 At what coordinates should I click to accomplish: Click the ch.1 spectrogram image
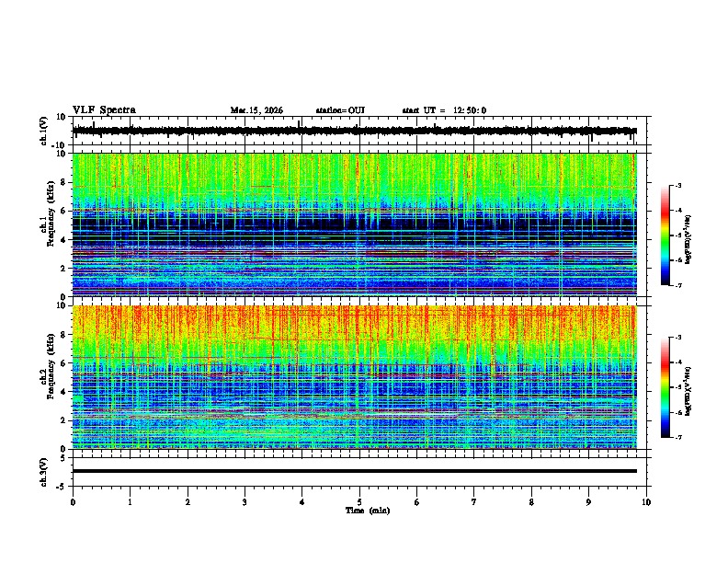pyautogui.click(x=354, y=224)
